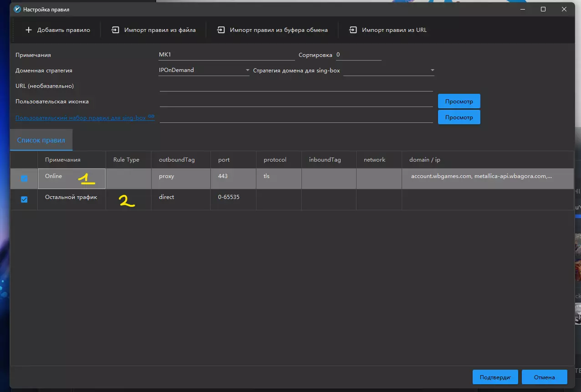Image resolution: width=581 pixels, height=392 pixels.
Task: Open the Доменная стратегия IPOnDemand dropdown
Action: coord(204,71)
